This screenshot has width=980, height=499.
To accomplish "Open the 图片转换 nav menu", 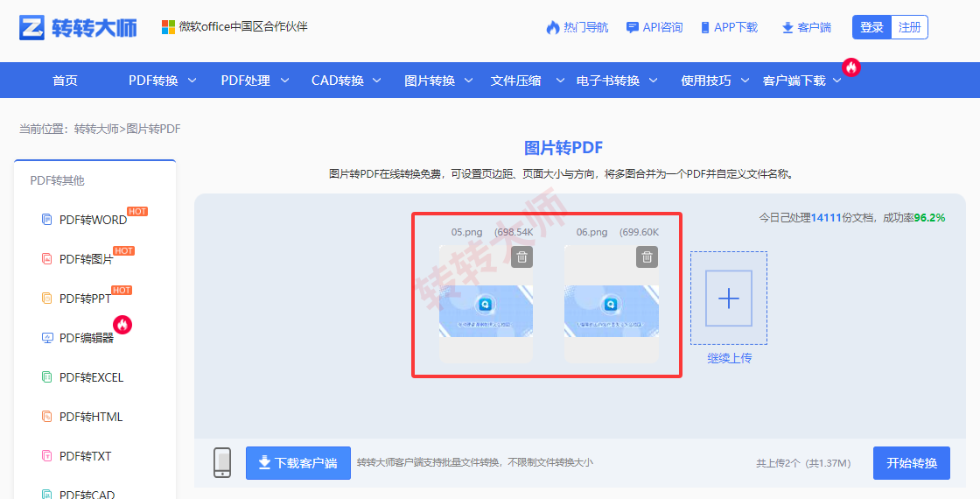I will (x=430, y=80).
